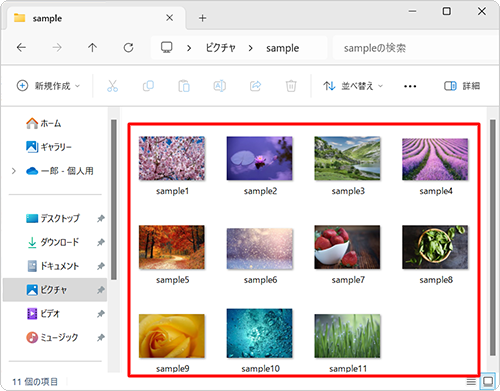Select sample3 mountain lake thumbnail
This screenshot has height=391, width=500.
[347, 158]
